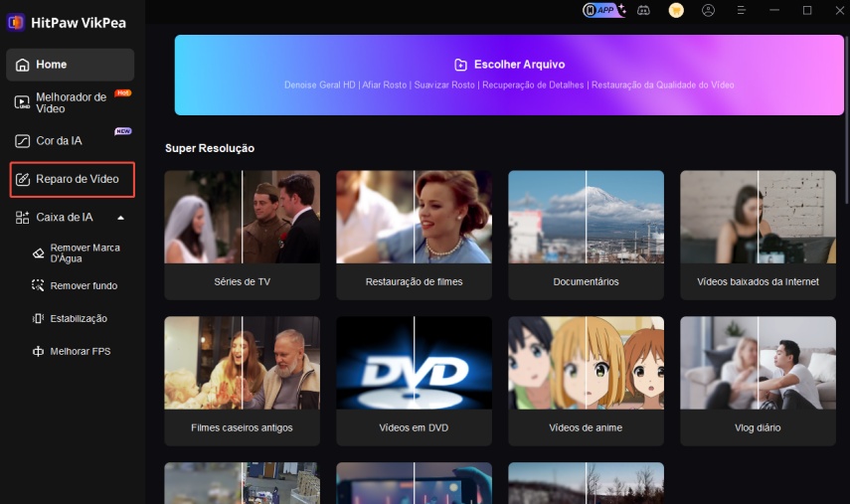
Task: Select the Restauração de filmes thumbnail
Action: [415, 218]
